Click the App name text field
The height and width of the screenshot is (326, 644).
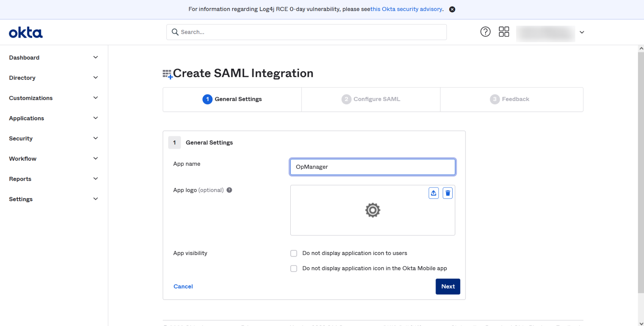click(x=373, y=167)
